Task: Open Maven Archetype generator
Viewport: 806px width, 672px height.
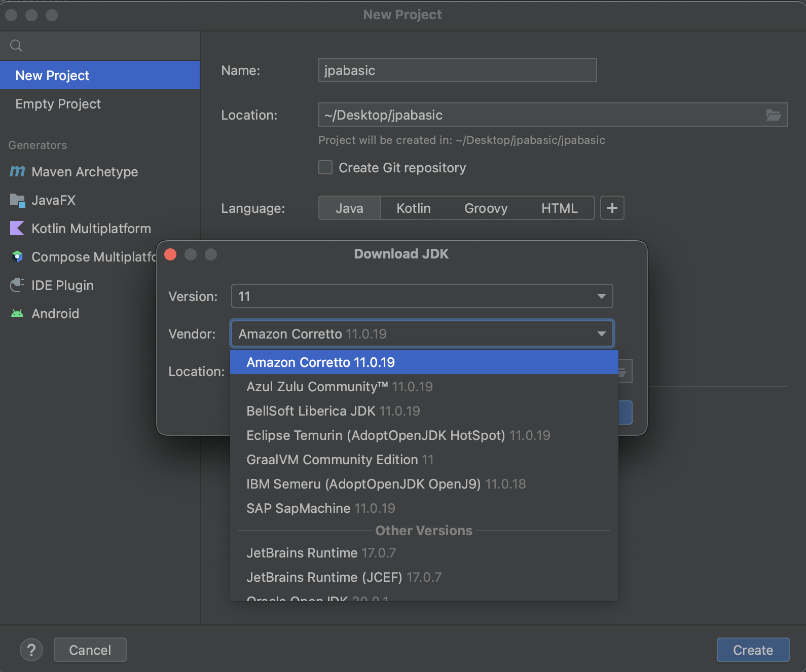Action: (100, 172)
